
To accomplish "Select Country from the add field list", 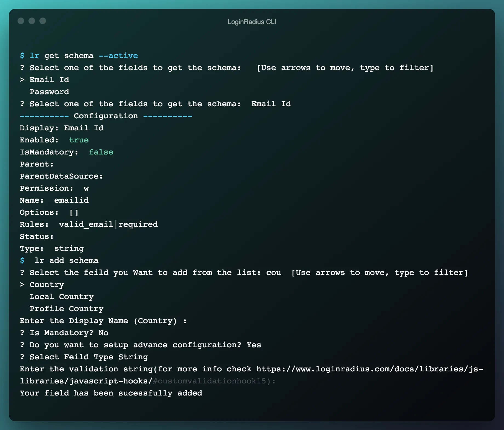I will 47,284.
